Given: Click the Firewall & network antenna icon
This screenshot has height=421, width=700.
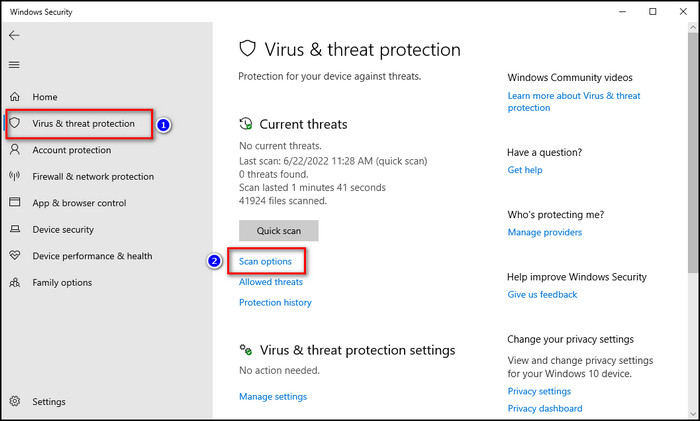Looking at the screenshot, I should 15,176.
